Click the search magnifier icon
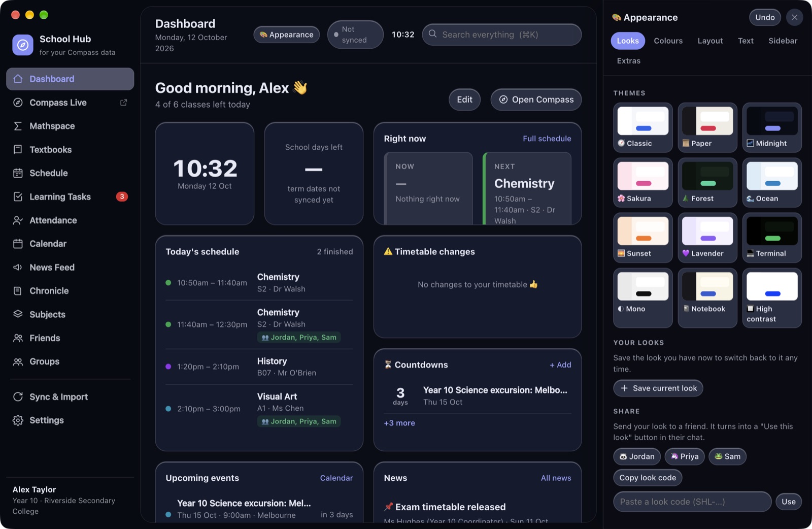Screen dimensions: 812x529 pos(432,34)
